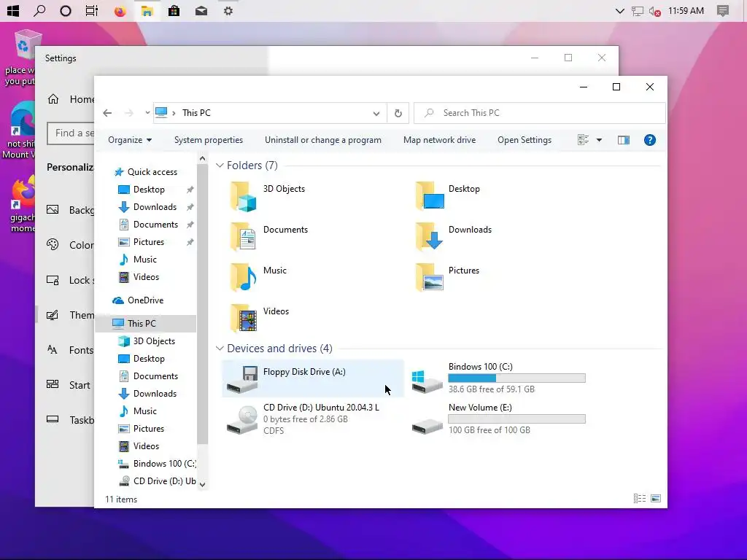Select Music under Quick access
Screen dimensions: 747x560
click(x=146, y=260)
